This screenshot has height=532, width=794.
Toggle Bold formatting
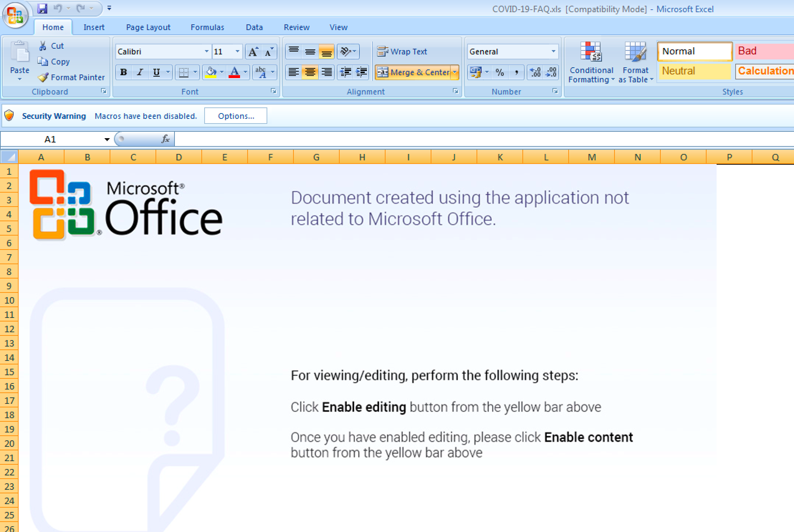click(124, 72)
